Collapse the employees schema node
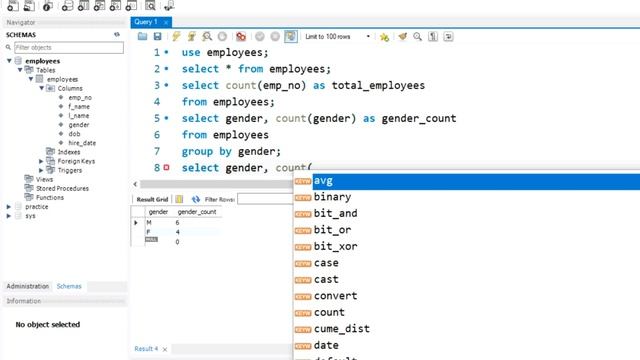This screenshot has width=640, height=360. pos(9,61)
